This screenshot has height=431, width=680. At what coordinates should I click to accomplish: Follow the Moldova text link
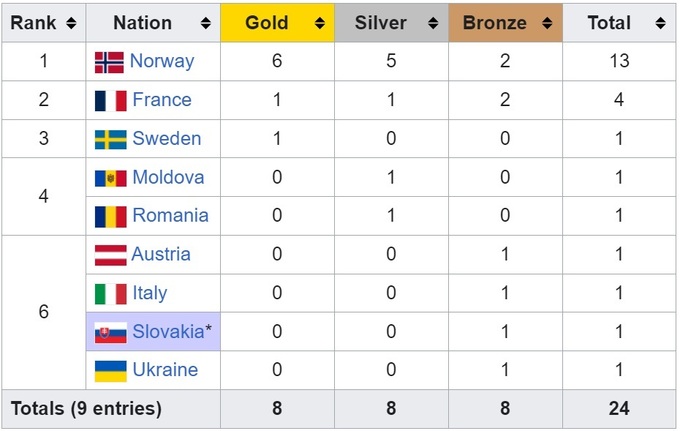coord(168,178)
